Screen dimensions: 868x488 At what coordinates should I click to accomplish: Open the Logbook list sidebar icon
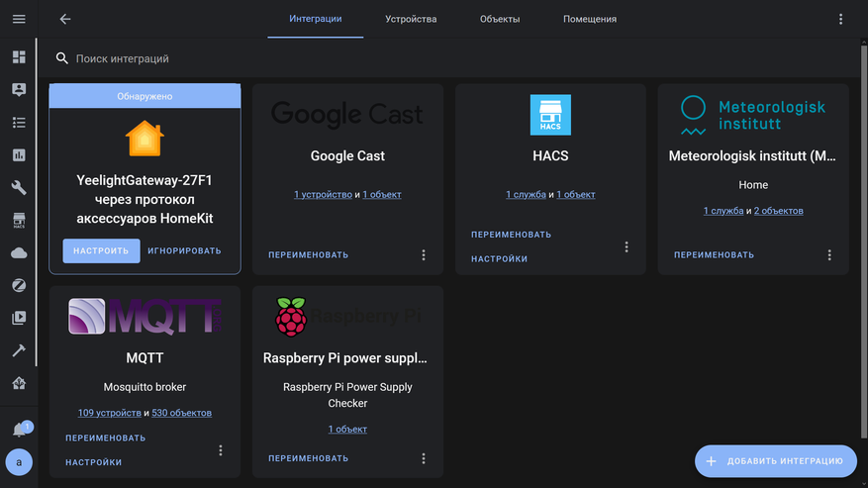(19, 123)
